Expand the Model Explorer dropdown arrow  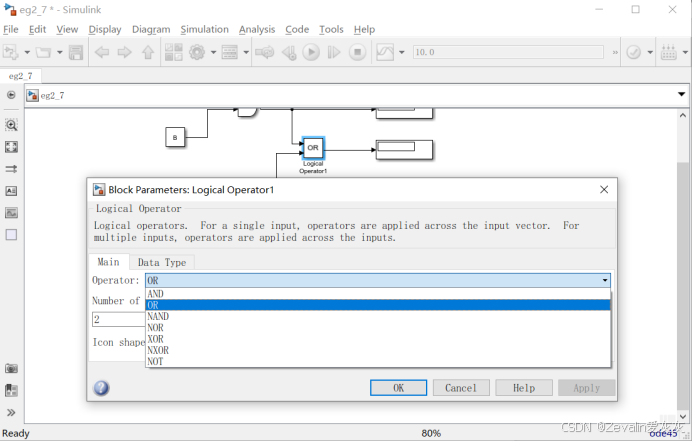click(x=246, y=52)
